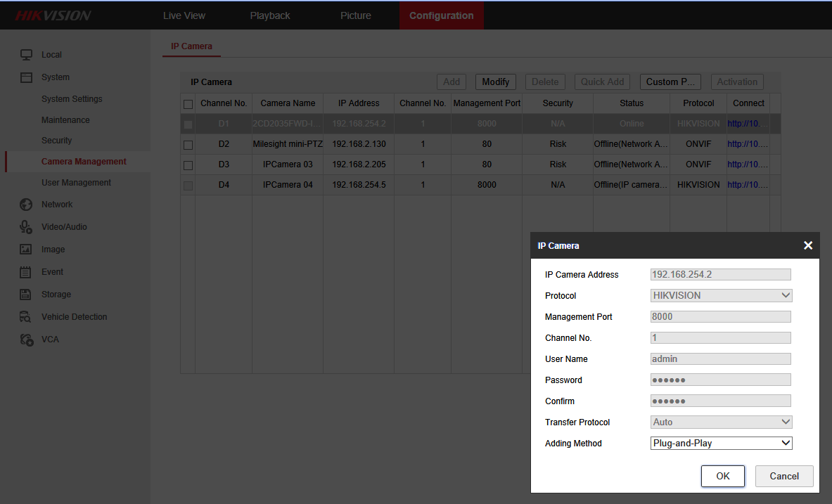The image size is (832, 504).
Task: Cancel the IP Camera dialog
Action: pos(783,476)
